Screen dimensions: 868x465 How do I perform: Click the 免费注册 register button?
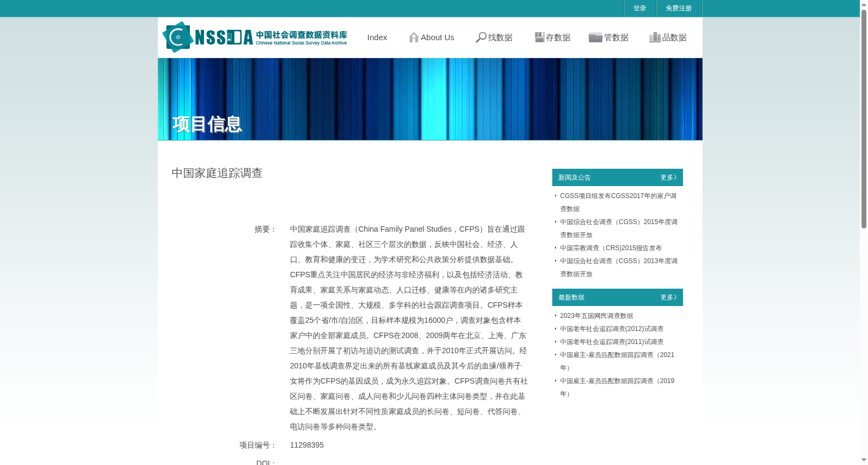click(x=679, y=8)
